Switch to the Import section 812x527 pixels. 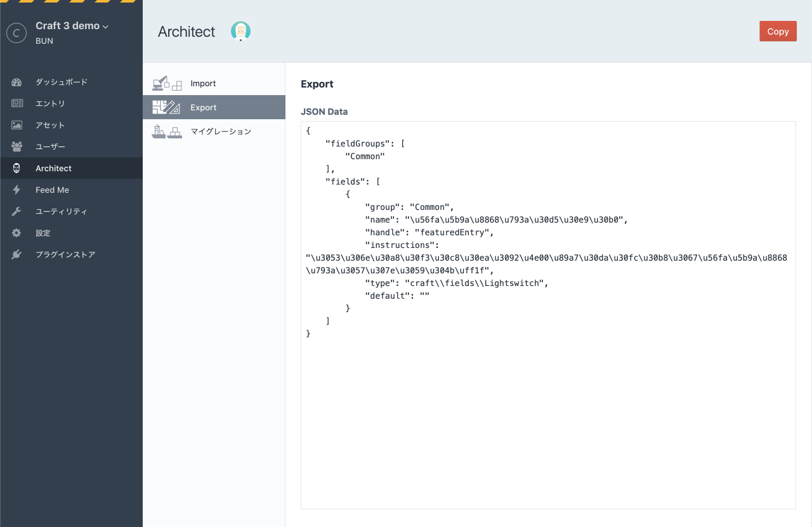[203, 83]
